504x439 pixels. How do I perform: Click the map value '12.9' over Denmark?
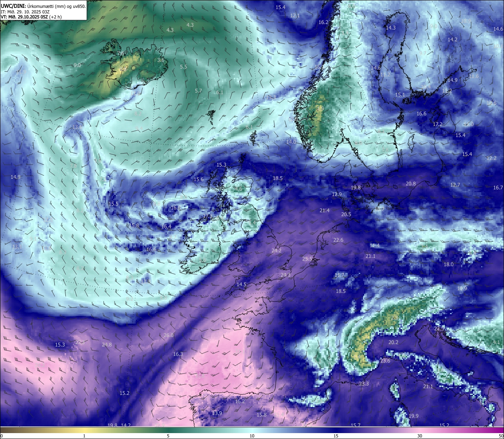tap(337, 194)
